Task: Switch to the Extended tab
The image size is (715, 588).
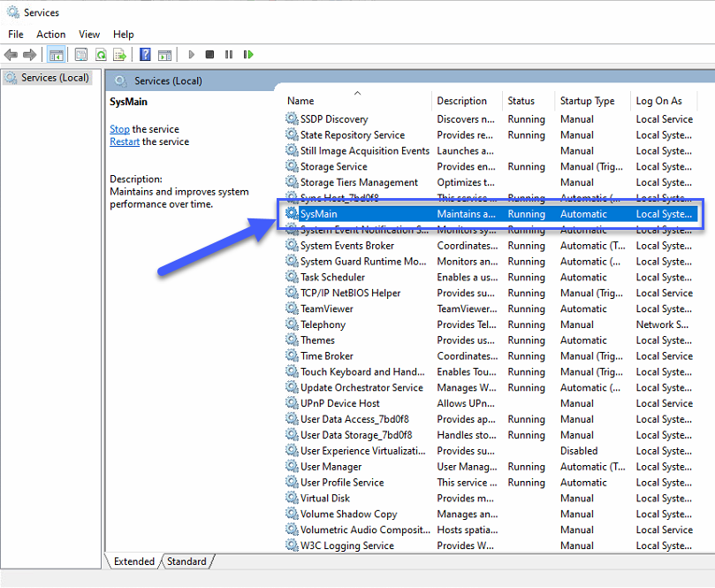Action: point(134,561)
